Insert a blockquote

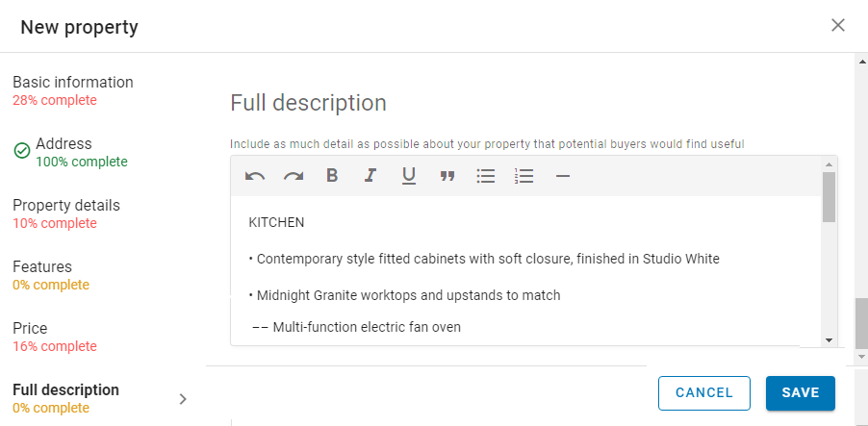447,176
